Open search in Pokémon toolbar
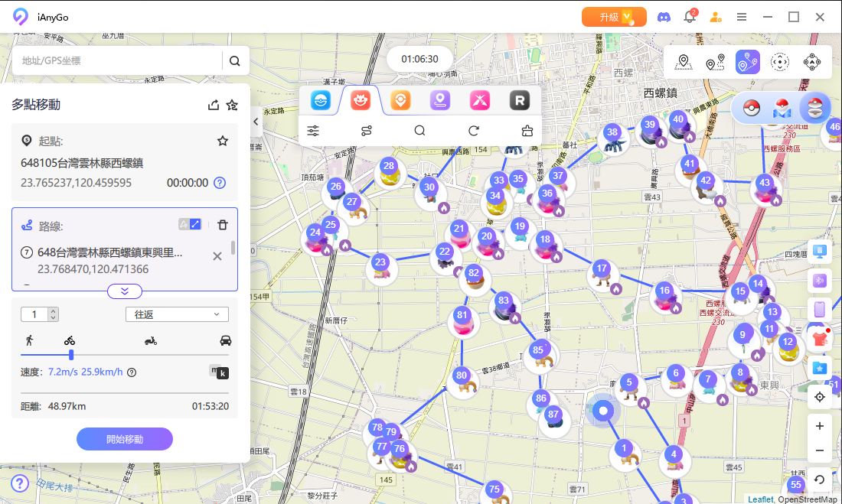The width and height of the screenshot is (842, 504). tap(420, 131)
